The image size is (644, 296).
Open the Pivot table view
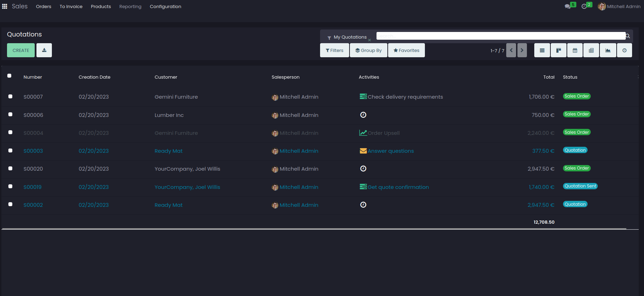(x=591, y=50)
